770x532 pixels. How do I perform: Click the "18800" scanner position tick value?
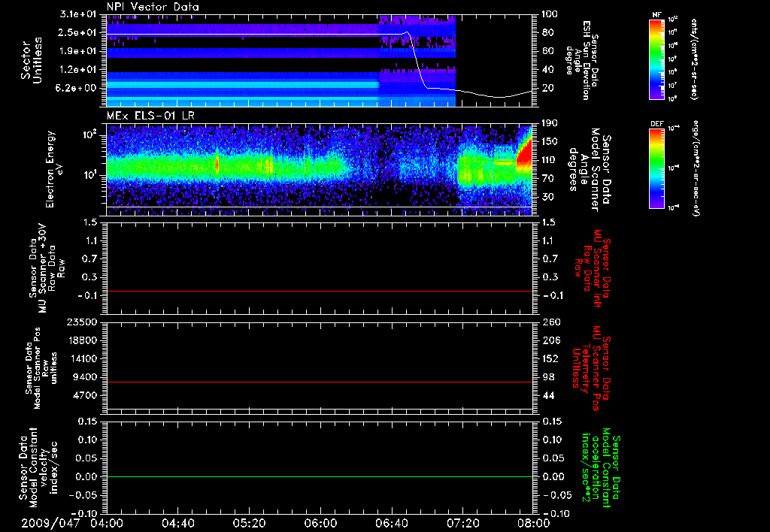(81, 340)
